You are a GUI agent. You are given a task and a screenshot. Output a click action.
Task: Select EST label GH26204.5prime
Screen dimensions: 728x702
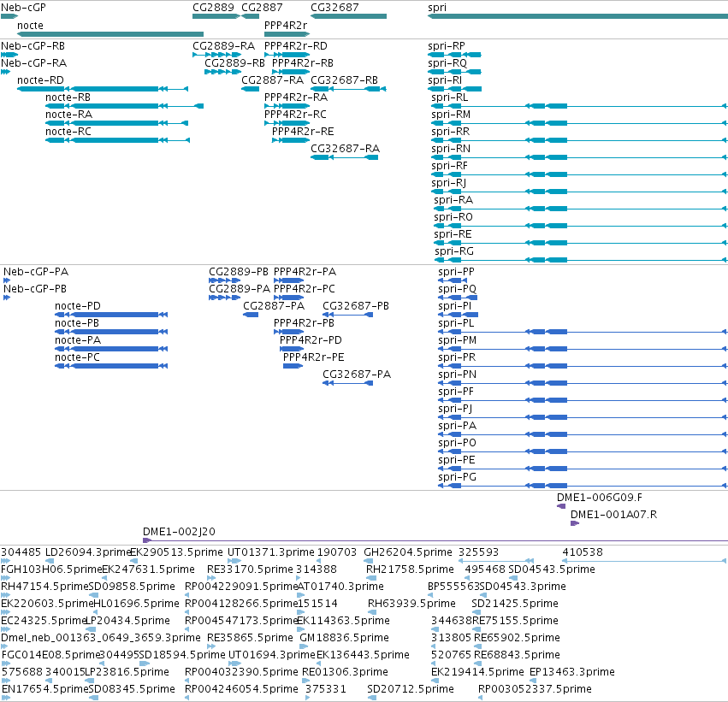click(x=408, y=552)
